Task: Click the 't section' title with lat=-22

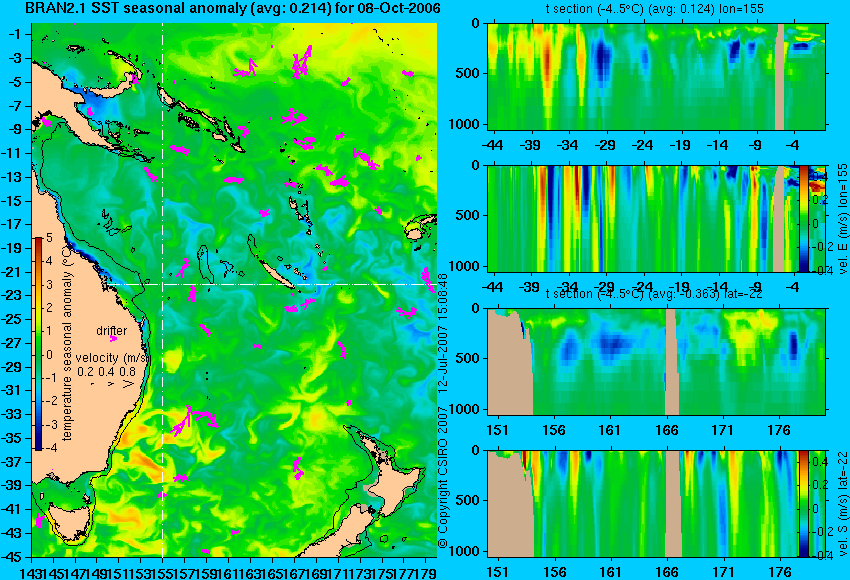Action: [654, 294]
